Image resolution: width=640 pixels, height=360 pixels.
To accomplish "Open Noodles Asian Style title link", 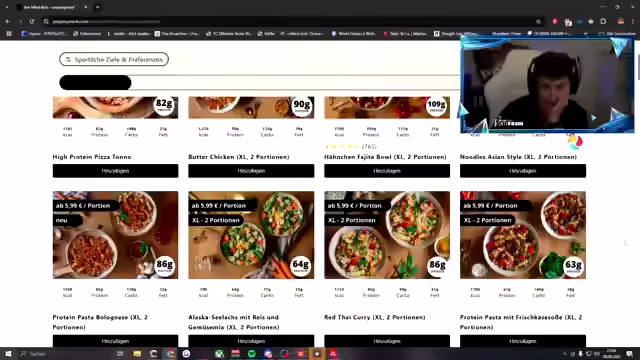I will 518,157.
